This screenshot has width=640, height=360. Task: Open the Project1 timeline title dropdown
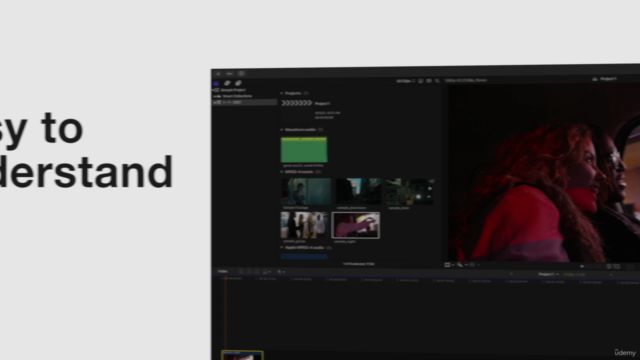(548, 274)
